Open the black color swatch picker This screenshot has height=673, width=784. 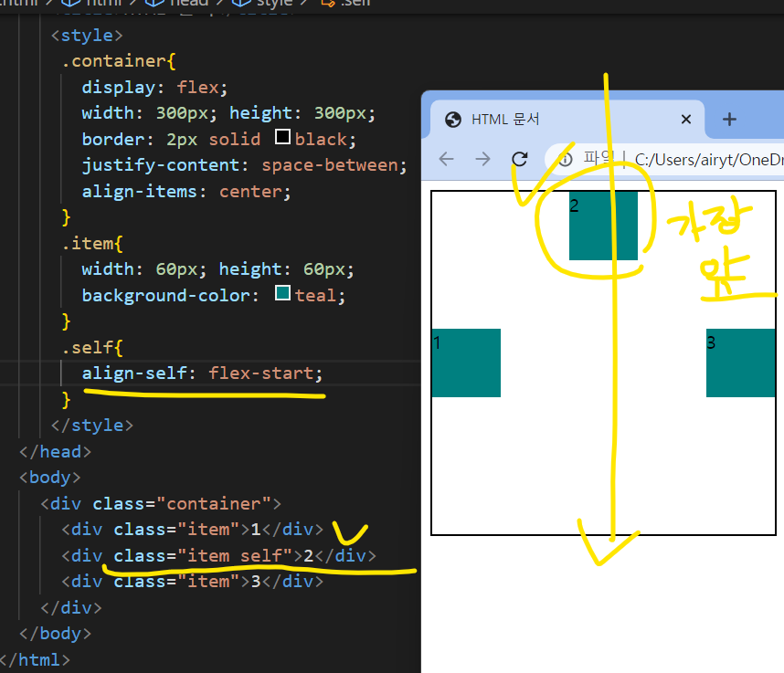(282, 136)
